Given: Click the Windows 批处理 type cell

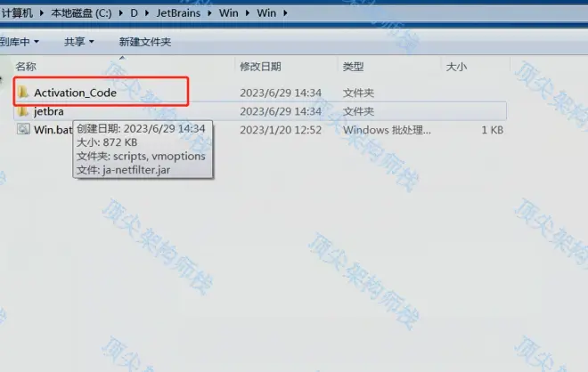Looking at the screenshot, I should [x=387, y=130].
